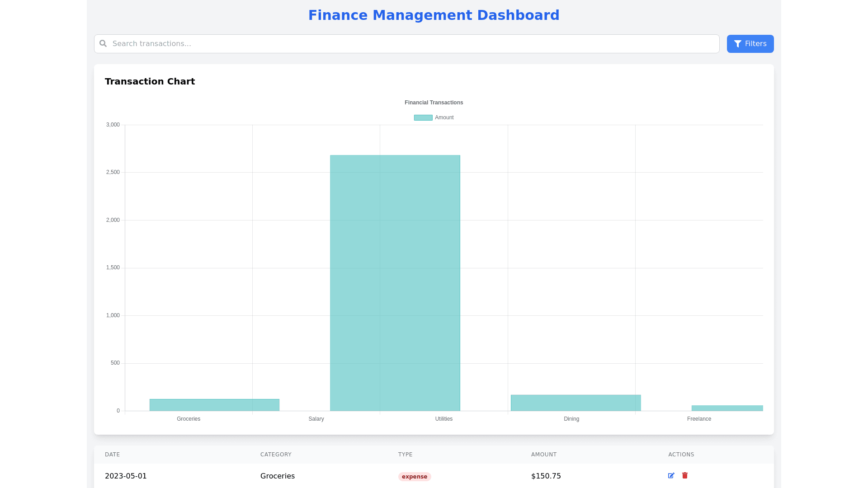Click the red expense type badge
This screenshot has width=868, height=488.
pos(414,477)
